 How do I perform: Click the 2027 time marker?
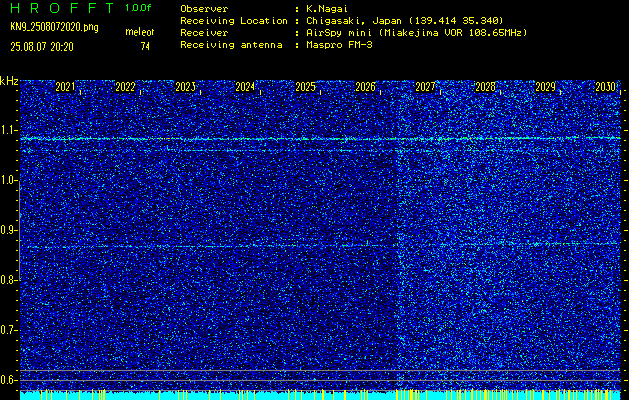pyautogui.click(x=425, y=87)
